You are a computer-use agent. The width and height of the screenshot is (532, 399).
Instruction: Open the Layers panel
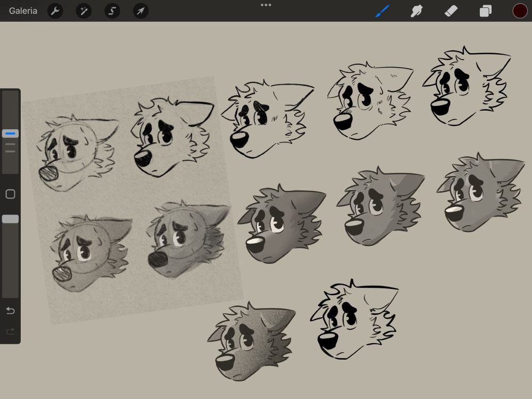point(486,11)
